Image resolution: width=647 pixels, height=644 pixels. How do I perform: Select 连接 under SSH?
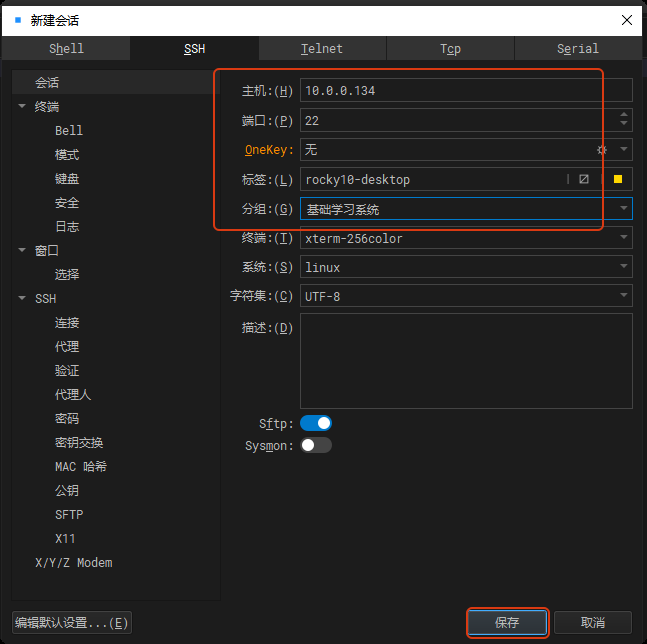(67, 322)
